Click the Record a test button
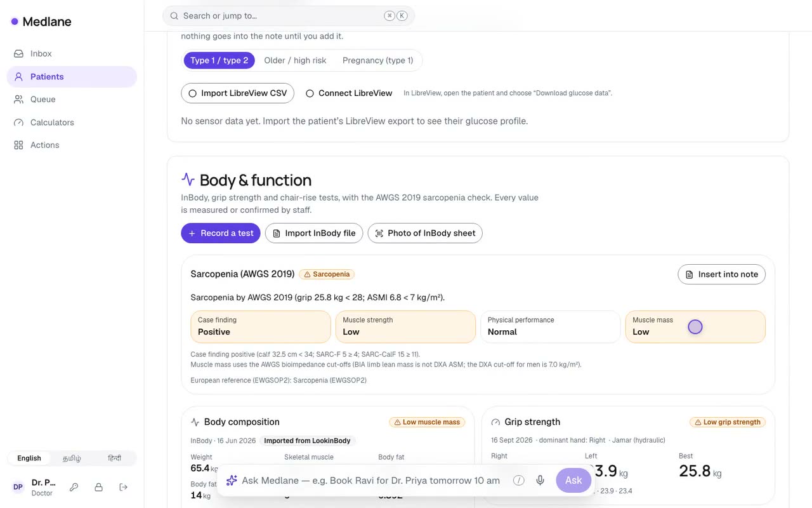 pyautogui.click(x=221, y=233)
